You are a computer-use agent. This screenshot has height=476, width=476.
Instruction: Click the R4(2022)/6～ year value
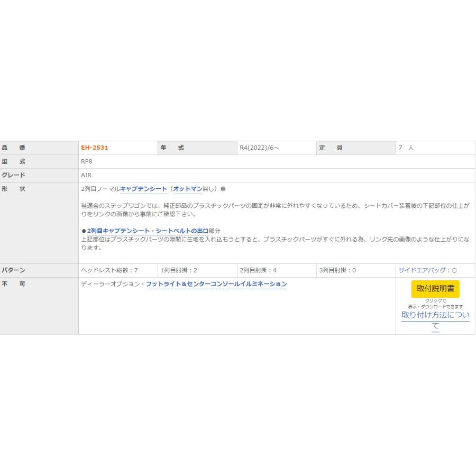pos(259,148)
